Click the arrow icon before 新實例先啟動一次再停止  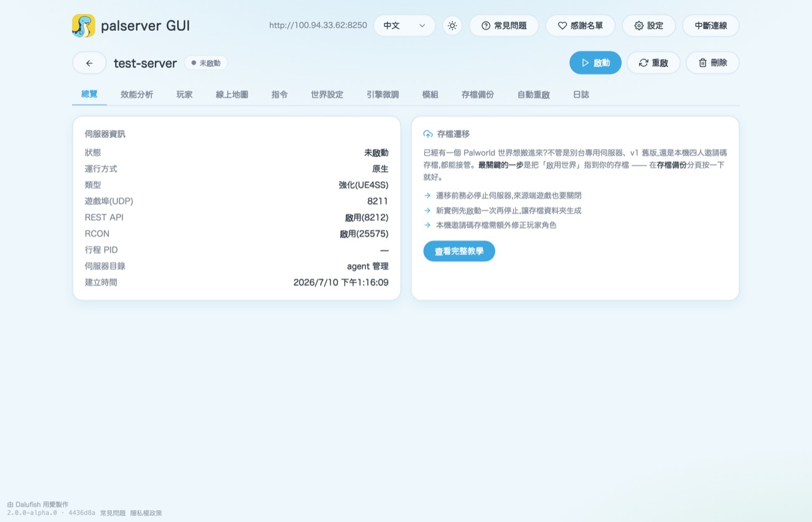428,211
